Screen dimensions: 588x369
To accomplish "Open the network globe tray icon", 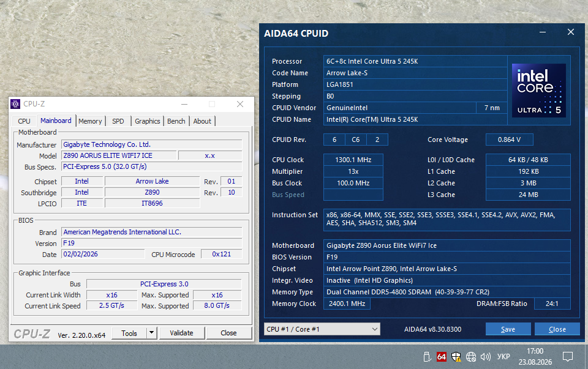I will pos(471,357).
